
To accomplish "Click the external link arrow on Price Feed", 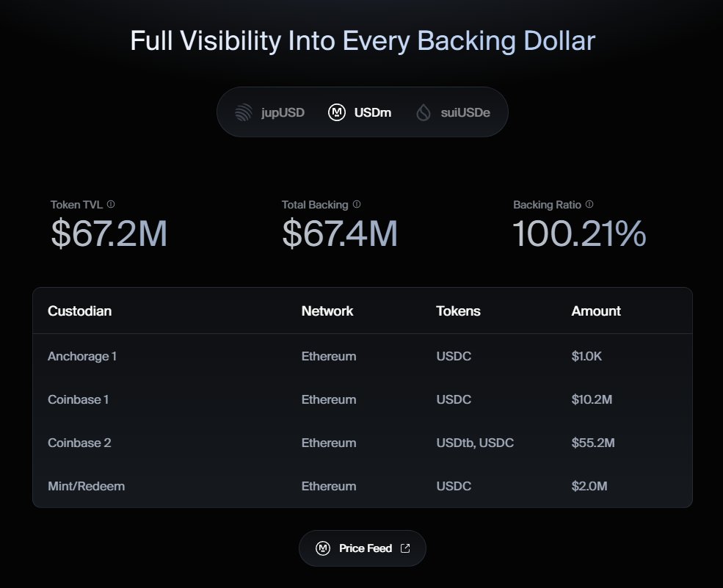I will point(405,548).
